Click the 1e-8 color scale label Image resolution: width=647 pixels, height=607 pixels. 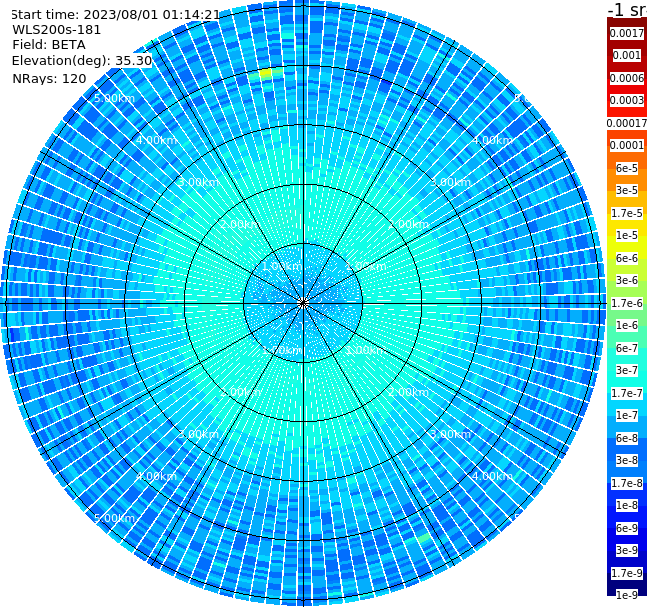627,505
